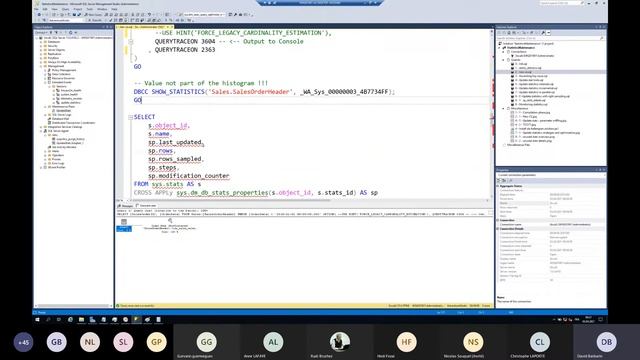Switch to the Messages results tab
The width and height of the screenshot is (640, 360).
pyautogui.click(x=126, y=206)
